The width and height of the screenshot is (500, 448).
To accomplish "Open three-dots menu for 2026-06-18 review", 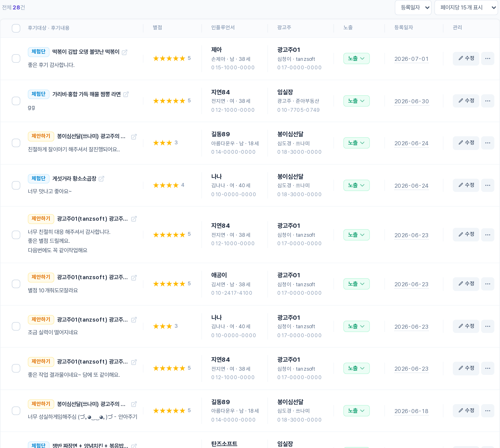I will click(x=487, y=411).
